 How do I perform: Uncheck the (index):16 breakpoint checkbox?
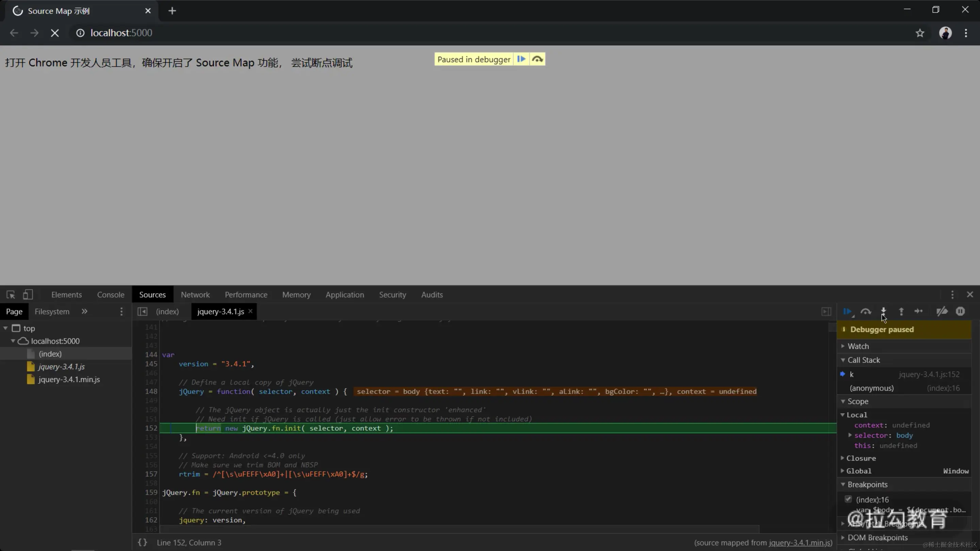point(848,499)
